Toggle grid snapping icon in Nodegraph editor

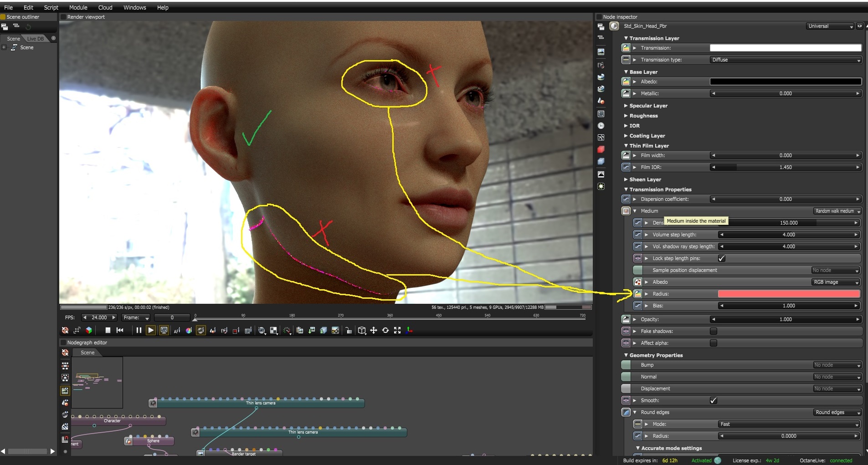click(65, 439)
